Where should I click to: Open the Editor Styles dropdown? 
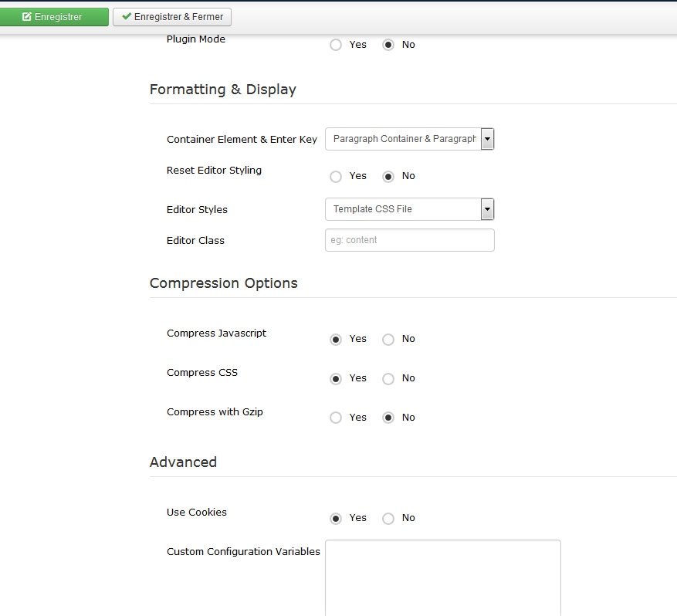coord(409,209)
